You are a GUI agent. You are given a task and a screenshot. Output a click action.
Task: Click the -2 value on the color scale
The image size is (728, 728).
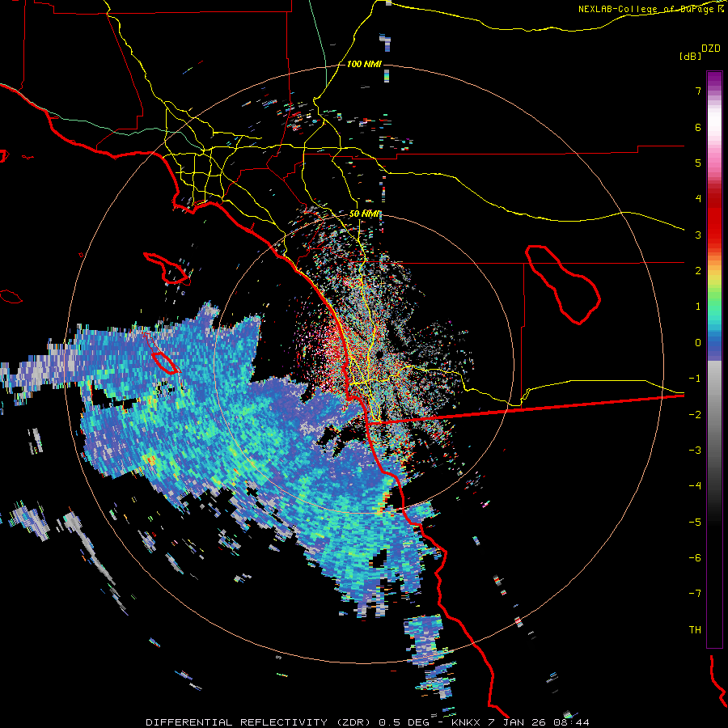[x=695, y=415]
